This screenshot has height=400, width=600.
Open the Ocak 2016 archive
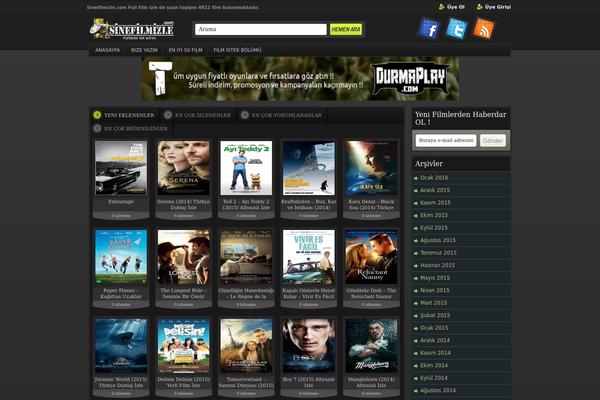(434, 178)
